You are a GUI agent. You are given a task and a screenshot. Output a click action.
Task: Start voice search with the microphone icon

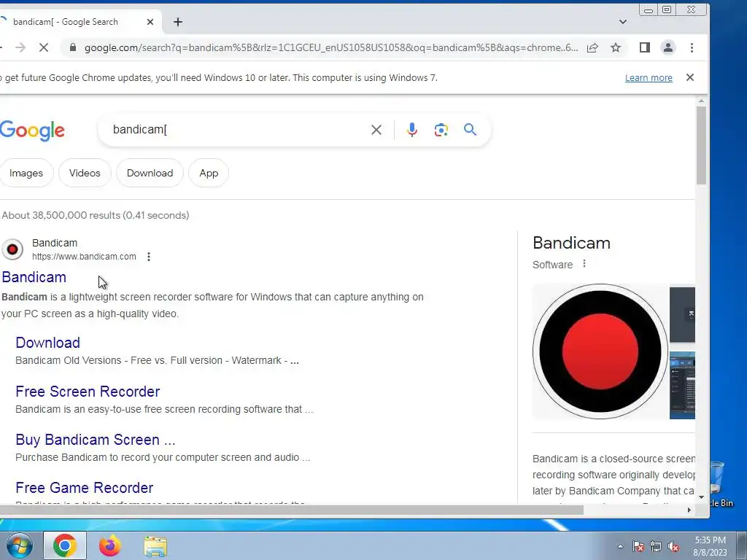[412, 130]
